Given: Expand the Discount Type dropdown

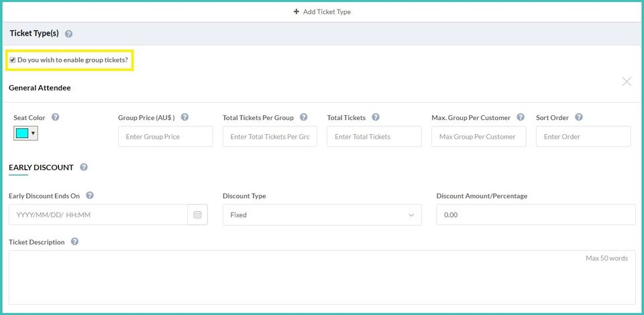Looking at the screenshot, I should [322, 215].
